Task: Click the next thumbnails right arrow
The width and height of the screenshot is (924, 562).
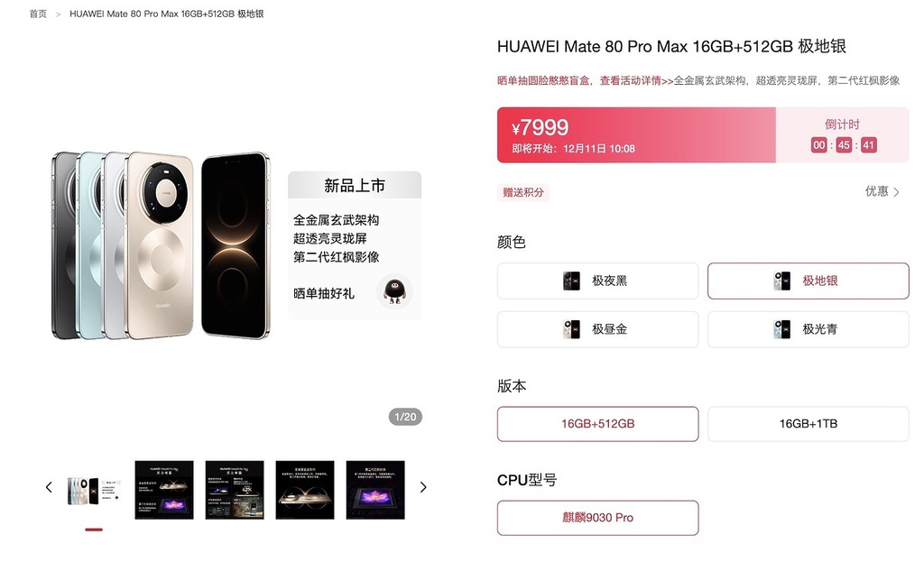Action: coord(423,487)
